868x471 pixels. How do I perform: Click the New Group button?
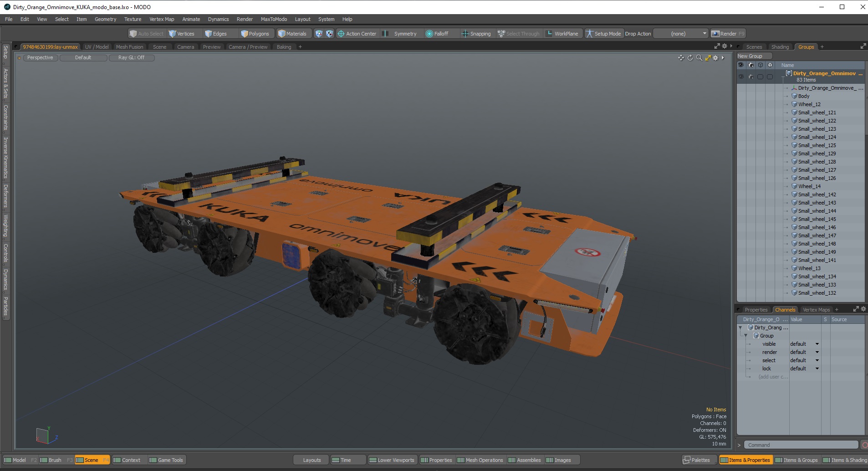pos(754,56)
